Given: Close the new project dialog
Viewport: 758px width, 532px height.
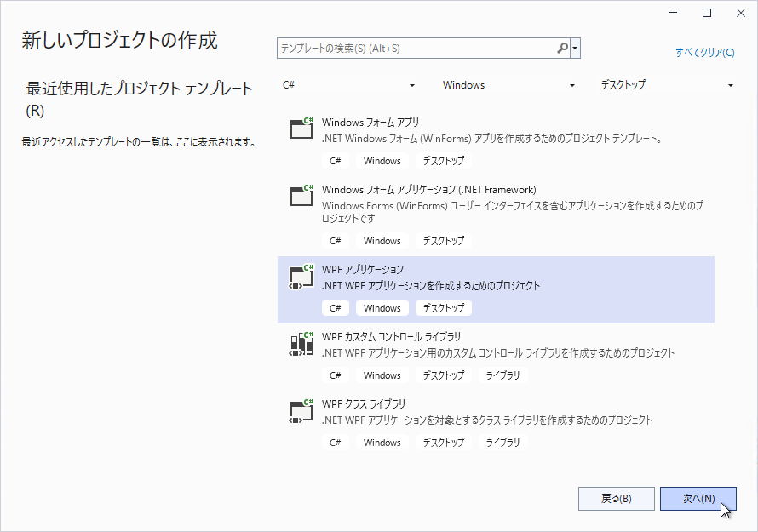Looking at the screenshot, I should tap(741, 13).
